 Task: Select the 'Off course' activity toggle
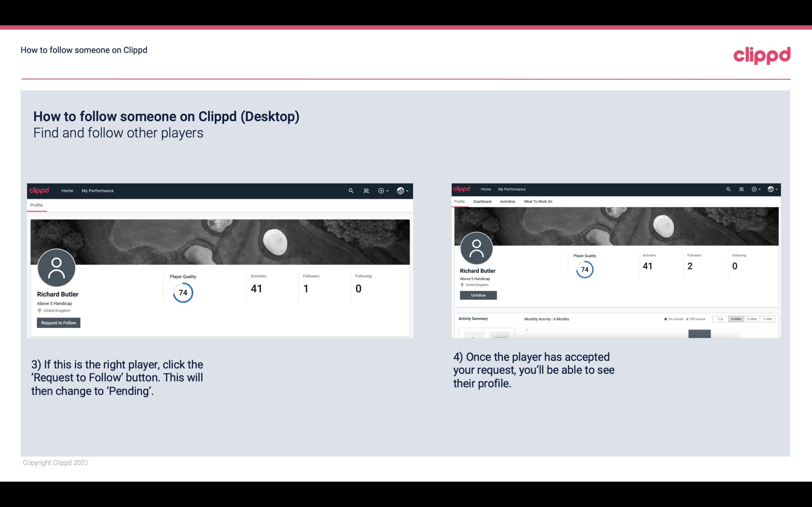pyautogui.click(x=696, y=318)
